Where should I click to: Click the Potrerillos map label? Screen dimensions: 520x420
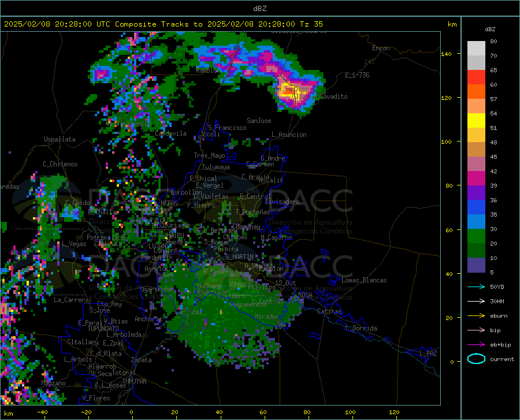pos(106,237)
